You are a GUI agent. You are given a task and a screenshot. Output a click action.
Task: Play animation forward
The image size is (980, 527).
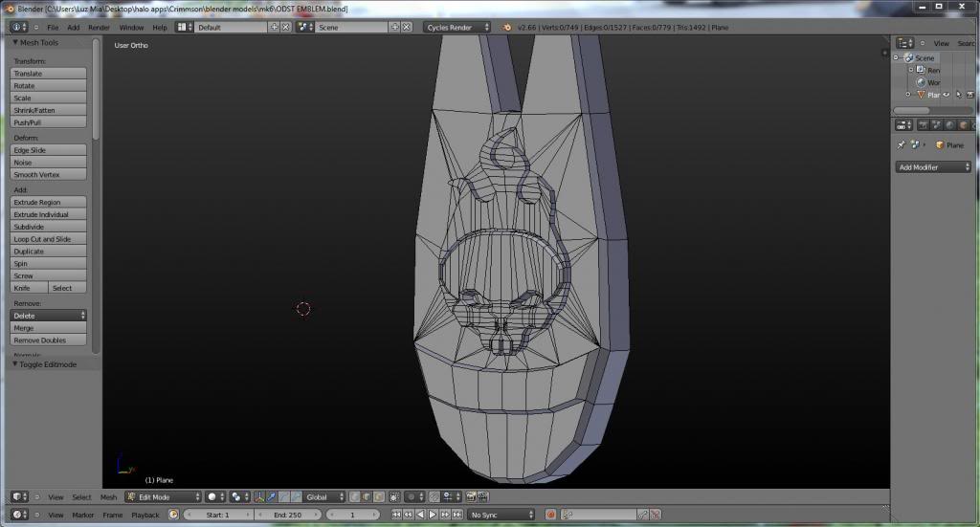click(433, 515)
